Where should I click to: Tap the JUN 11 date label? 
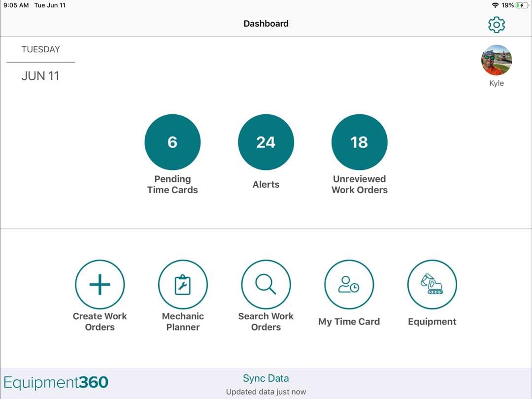point(40,76)
